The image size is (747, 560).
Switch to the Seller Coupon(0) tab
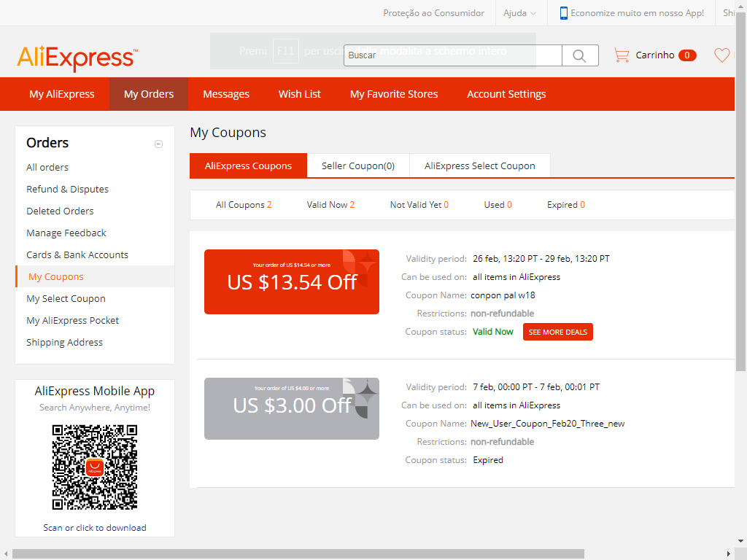point(357,166)
